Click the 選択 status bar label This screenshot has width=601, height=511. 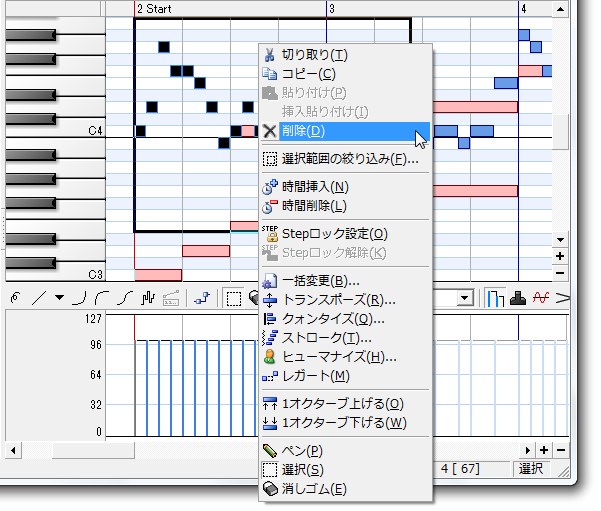coord(531,469)
